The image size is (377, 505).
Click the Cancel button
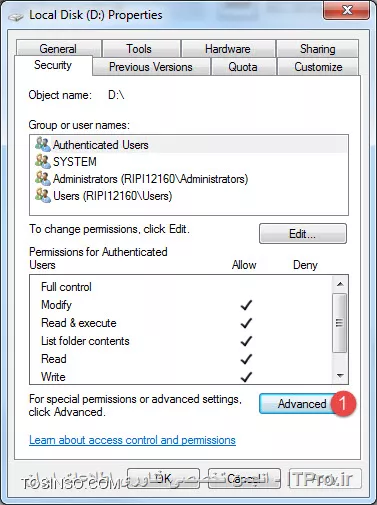(244, 479)
